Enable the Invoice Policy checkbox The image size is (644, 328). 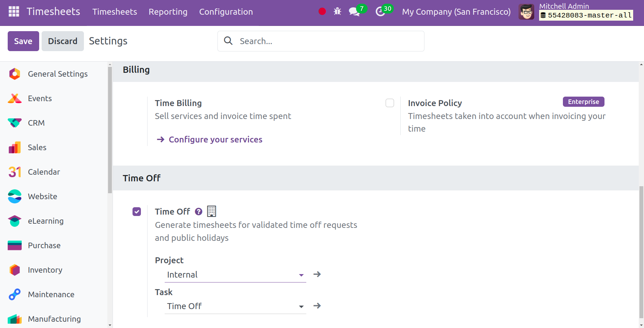(x=390, y=103)
